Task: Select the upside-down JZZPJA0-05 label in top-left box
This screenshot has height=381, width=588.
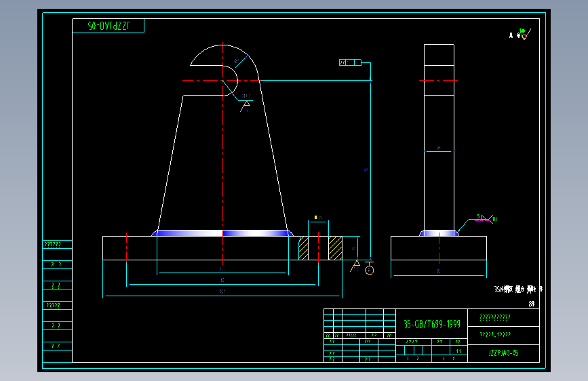Action: click(109, 26)
